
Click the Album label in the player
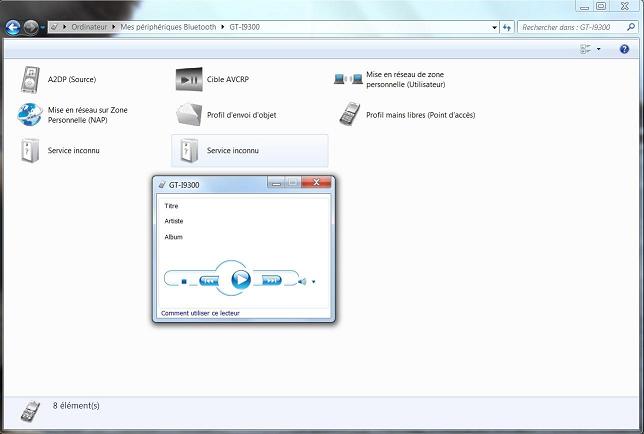pos(173,237)
